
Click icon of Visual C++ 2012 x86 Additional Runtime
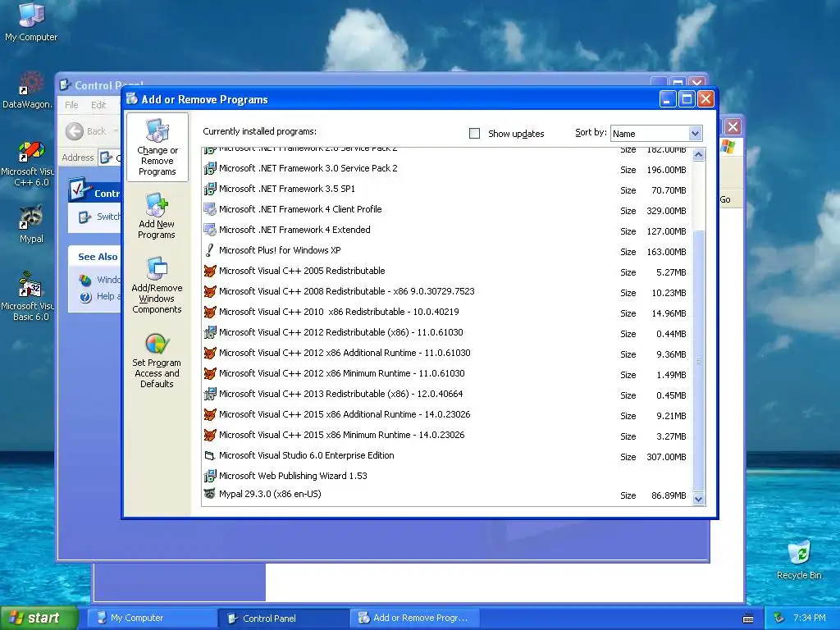pyautogui.click(x=210, y=353)
